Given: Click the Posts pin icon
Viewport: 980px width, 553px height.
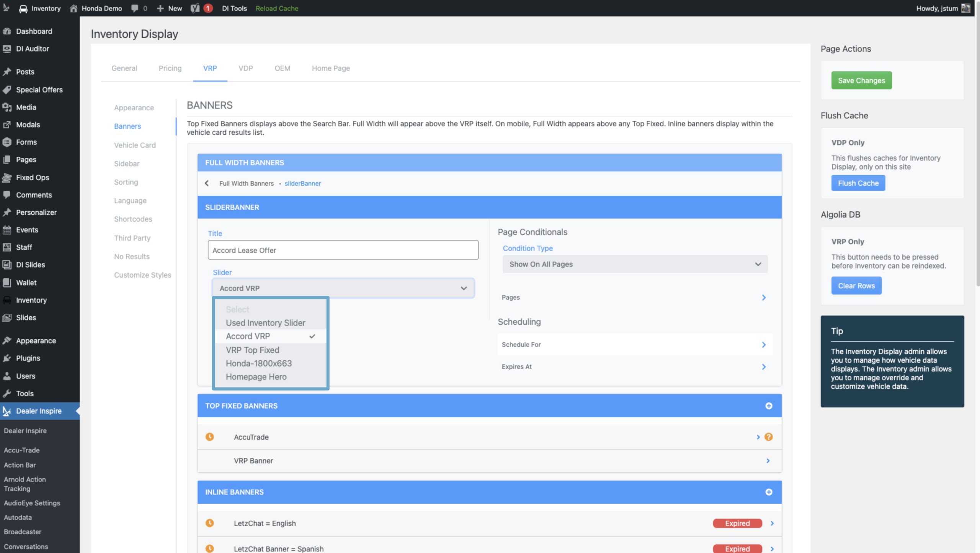Looking at the screenshot, I should click(x=7, y=72).
